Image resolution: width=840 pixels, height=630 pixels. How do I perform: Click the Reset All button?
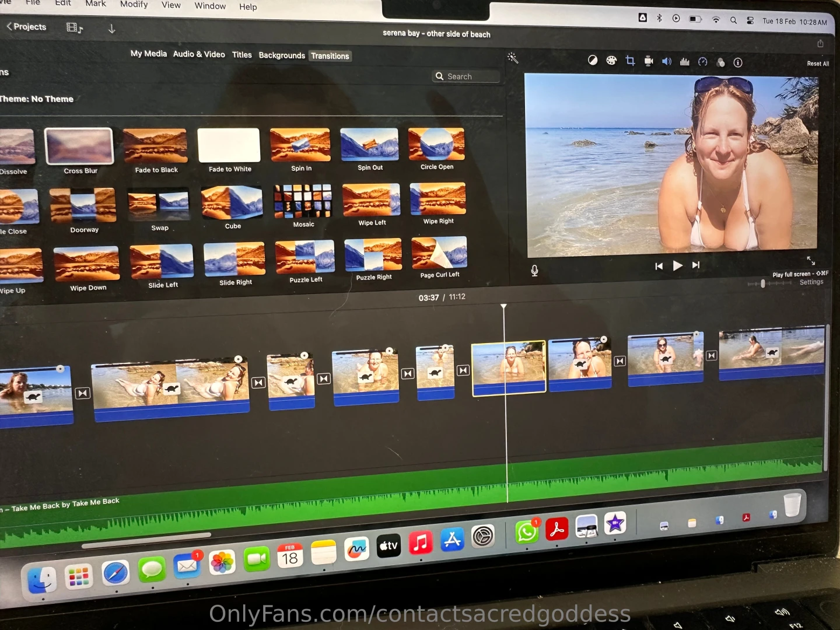click(x=818, y=64)
